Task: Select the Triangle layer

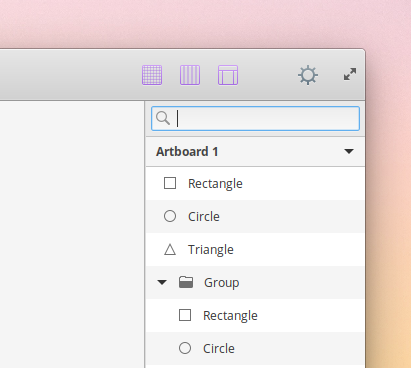Action: pyautogui.click(x=255, y=249)
